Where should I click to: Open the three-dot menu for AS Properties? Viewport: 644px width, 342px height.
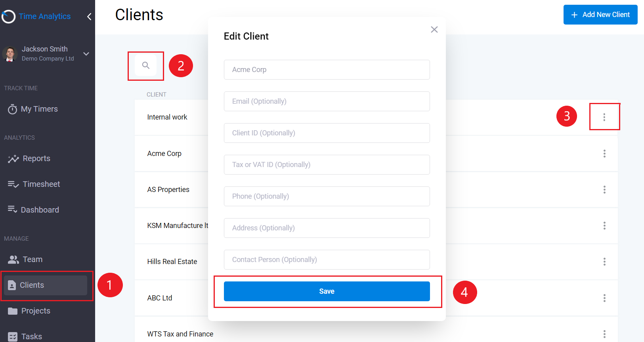pos(604,190)
